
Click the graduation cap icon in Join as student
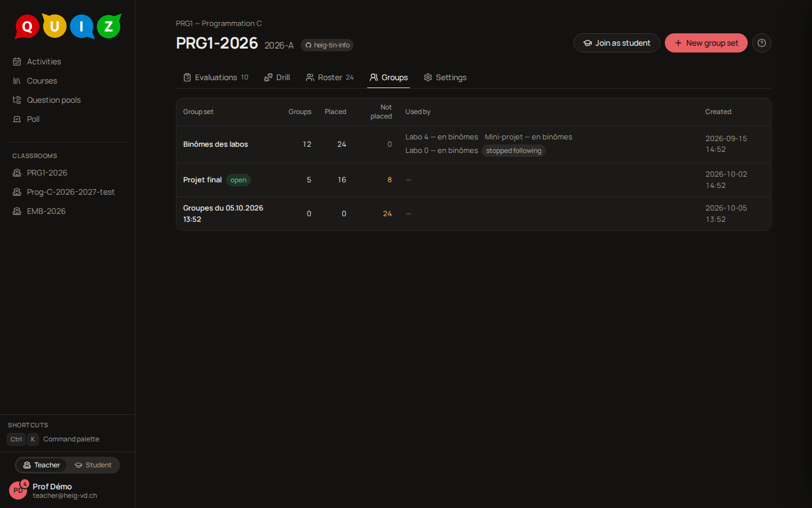588,43
